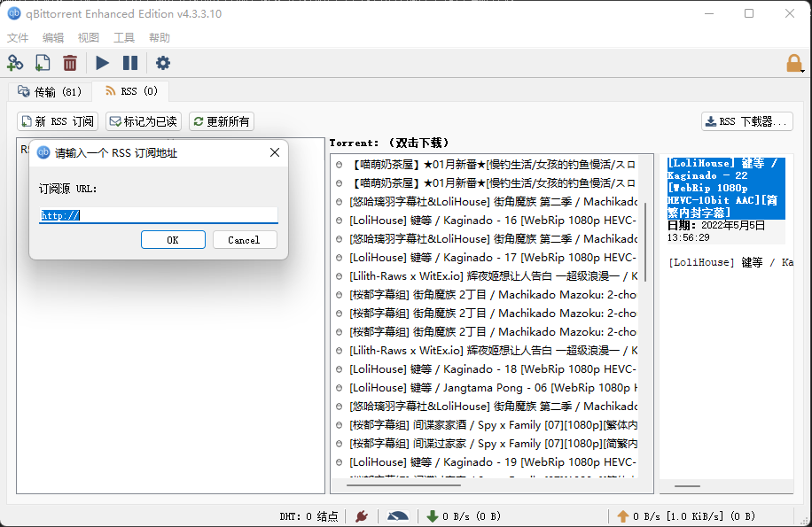The width and height of the screenshot is (812, 527).
Task: Click the orange upload speed arrow icon
Action: coord(623,515)
